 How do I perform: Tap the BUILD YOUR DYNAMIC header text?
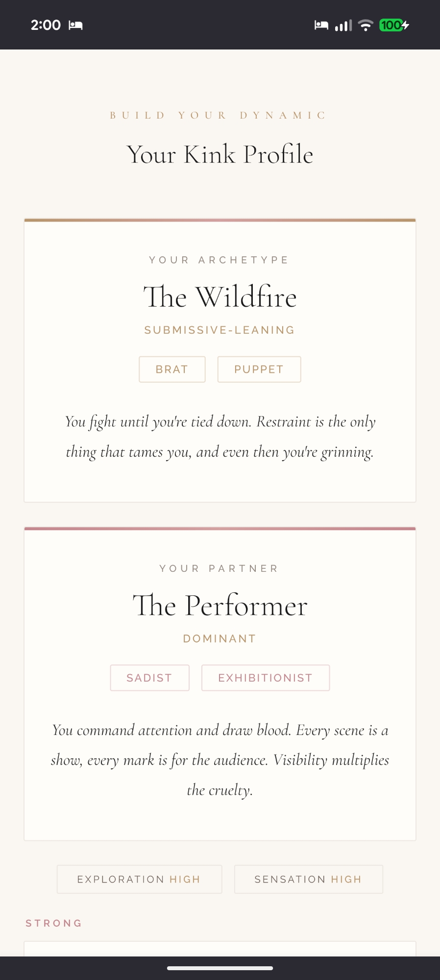click(x=219, y=116)
